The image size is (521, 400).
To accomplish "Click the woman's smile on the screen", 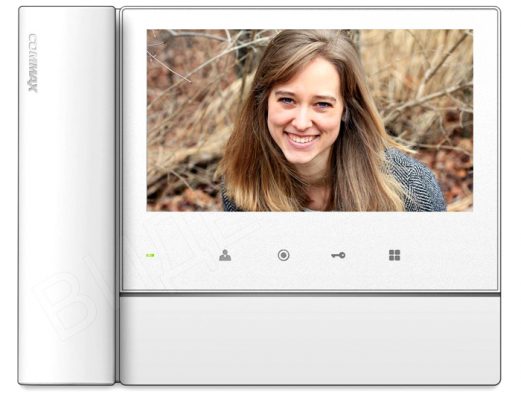I will pyautogui.click(x=302, y=139).
